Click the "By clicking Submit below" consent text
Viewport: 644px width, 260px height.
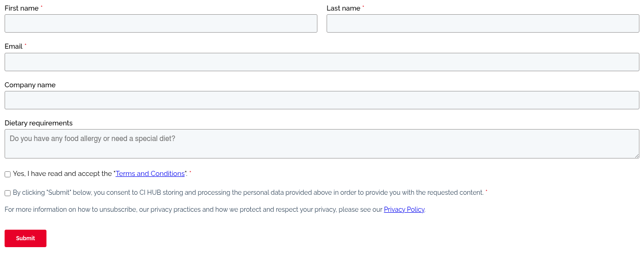pyautogui.click(x=248, y=192)
